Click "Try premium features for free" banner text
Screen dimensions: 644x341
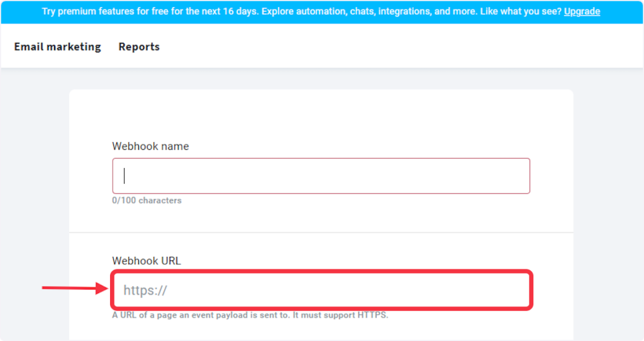click(113, 11)
